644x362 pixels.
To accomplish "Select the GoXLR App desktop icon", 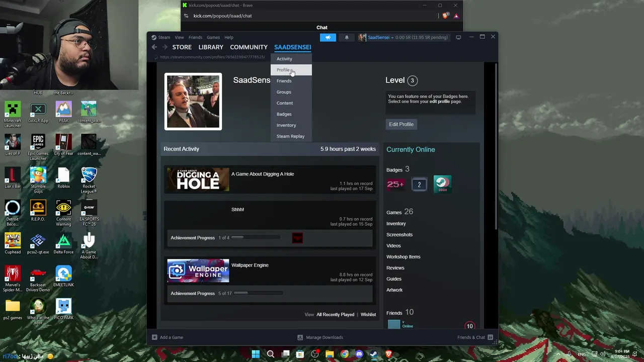I will coord(38,112).
